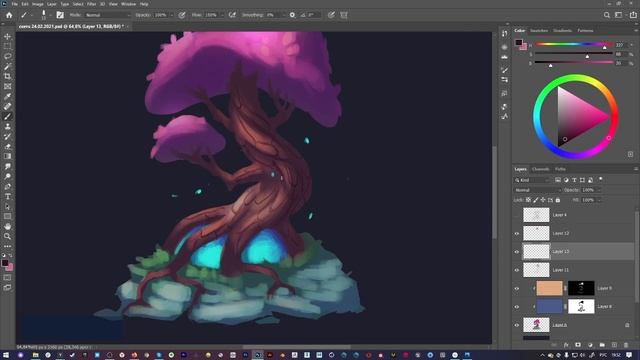This screenshot has width=640, height=360.
Task: Open layer Opacity dropdown in Layers panel
Action: coord(599,190)
